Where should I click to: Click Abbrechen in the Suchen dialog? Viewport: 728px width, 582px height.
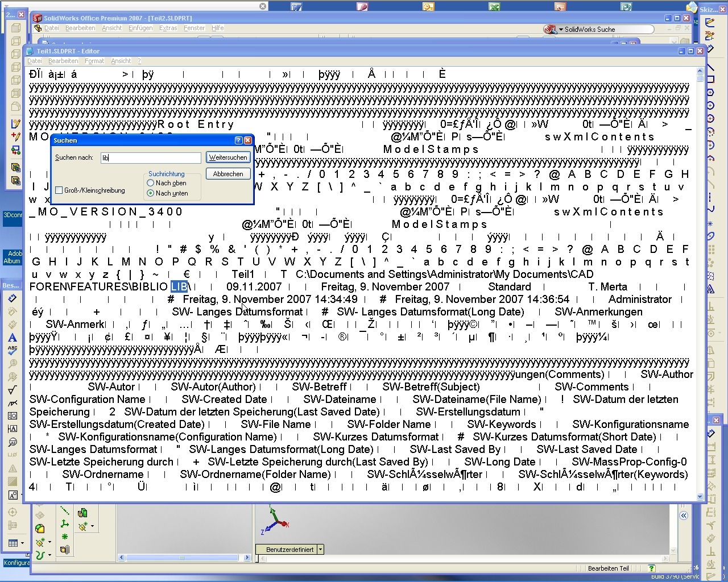(x=228, y=174)
